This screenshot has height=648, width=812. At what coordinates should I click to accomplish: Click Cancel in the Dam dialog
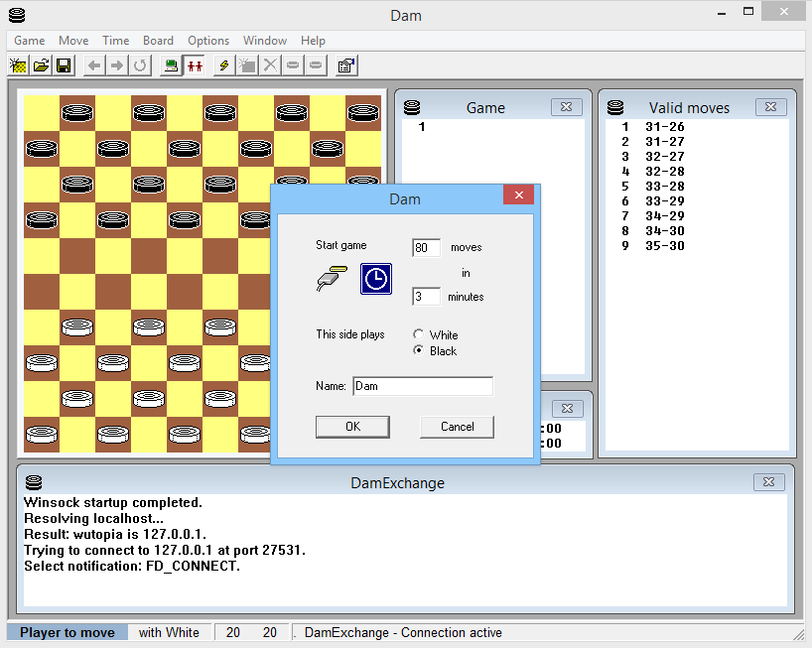tap(457, 427)
